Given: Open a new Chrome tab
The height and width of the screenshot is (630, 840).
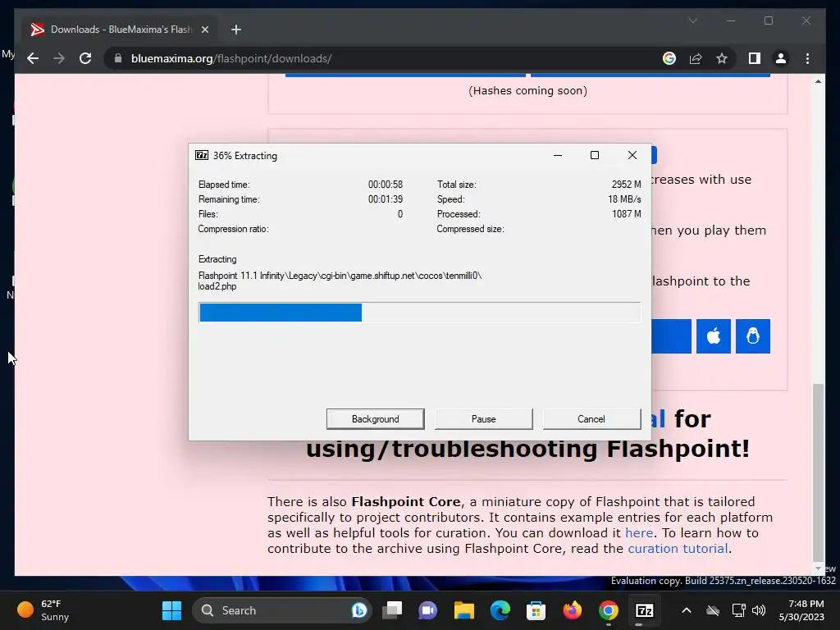Looking at the screenshot, I should pos(236,30).
